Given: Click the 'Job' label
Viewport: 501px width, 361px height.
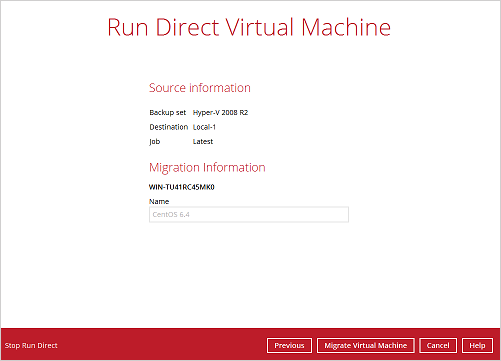Looking at the screenshot, I should tap(154, 142).
